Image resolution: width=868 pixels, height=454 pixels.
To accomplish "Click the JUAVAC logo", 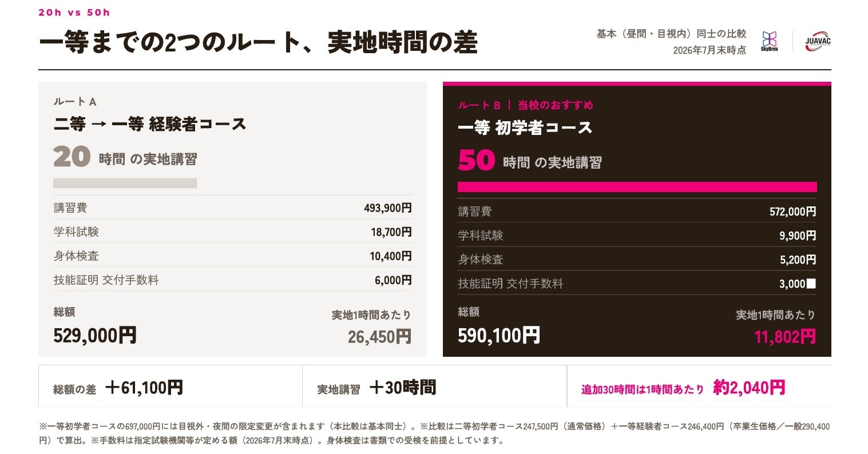I will pyautogui.click(x=818, y=42).
